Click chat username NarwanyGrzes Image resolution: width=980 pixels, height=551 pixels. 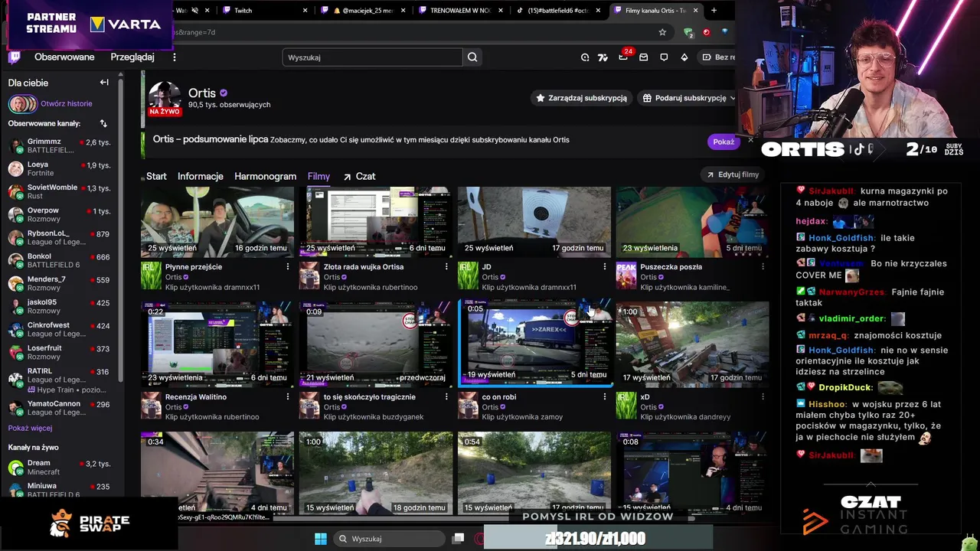click(x=853, y=292)
